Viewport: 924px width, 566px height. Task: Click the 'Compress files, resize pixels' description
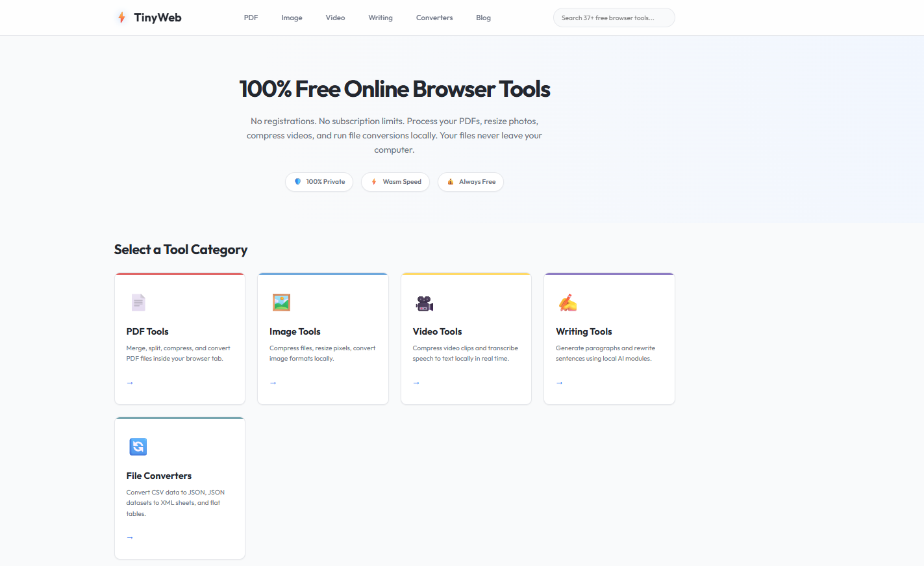[x=322, y=354]
